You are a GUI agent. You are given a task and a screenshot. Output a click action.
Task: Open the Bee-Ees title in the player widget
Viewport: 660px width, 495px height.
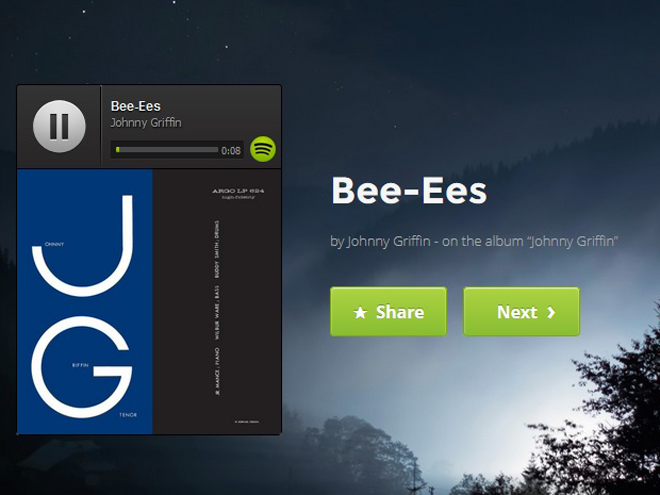(x=136, y=106)
